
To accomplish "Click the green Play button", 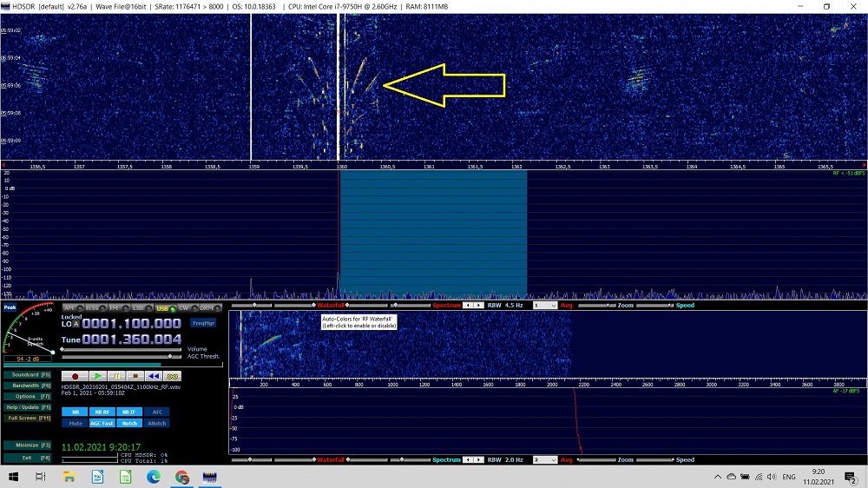I will [97, 376].
